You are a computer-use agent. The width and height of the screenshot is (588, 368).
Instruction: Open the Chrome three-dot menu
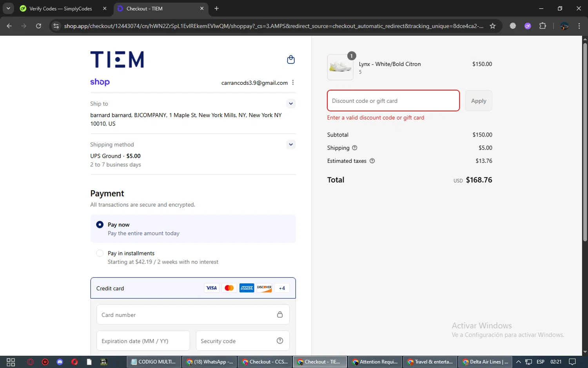coord(579,26)
